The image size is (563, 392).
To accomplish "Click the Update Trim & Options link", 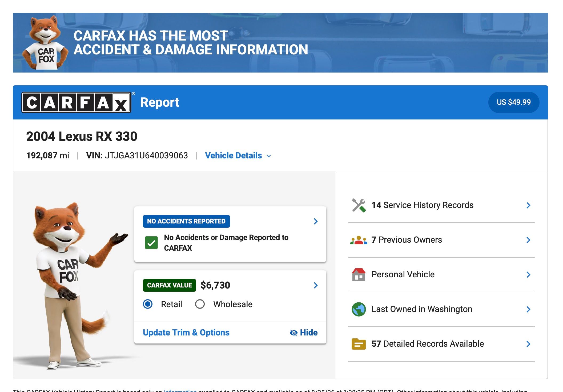I will pos(186,333).
